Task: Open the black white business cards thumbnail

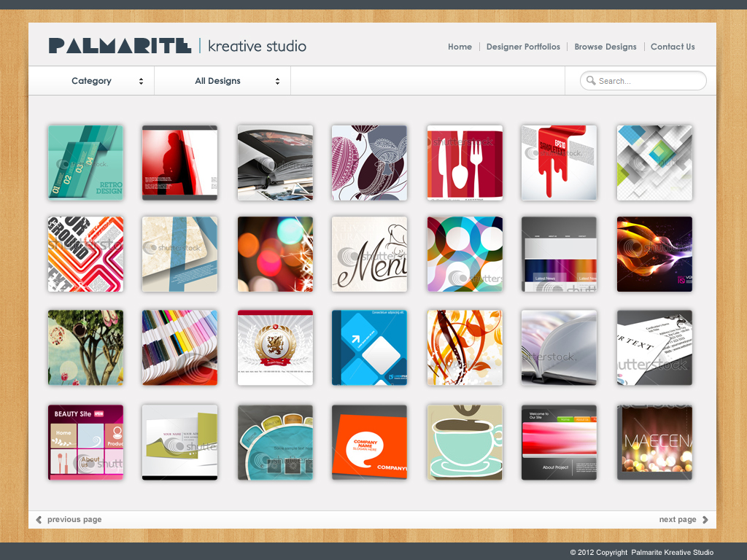Action: pyautogui.click(x=654, y=348)
